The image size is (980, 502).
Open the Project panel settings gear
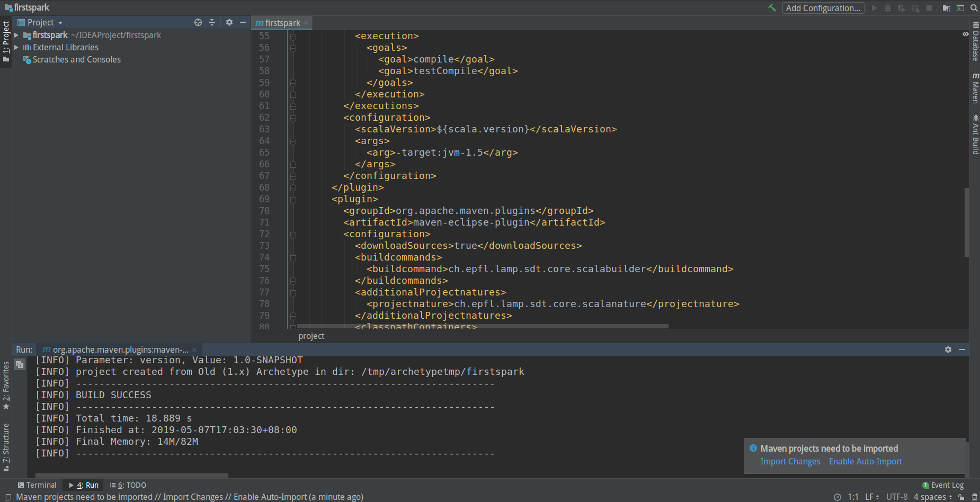click(229, 22)
